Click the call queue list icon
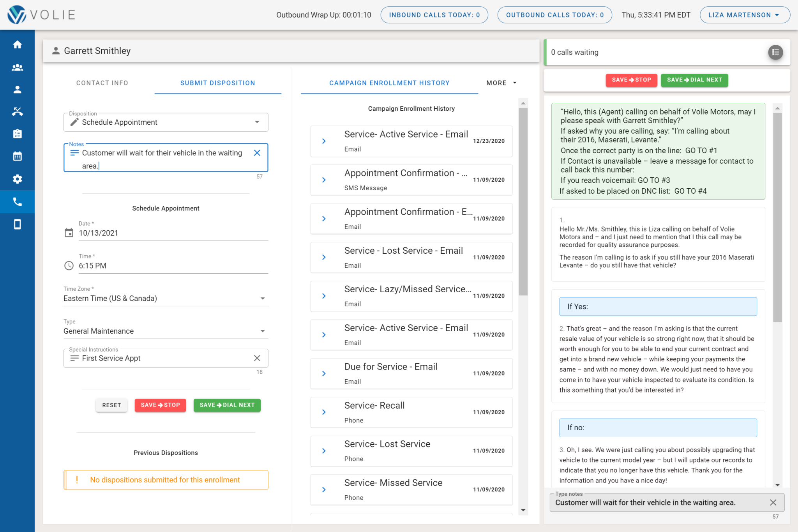Viewport: 798px width, 532px height. (x=775, y=52)
